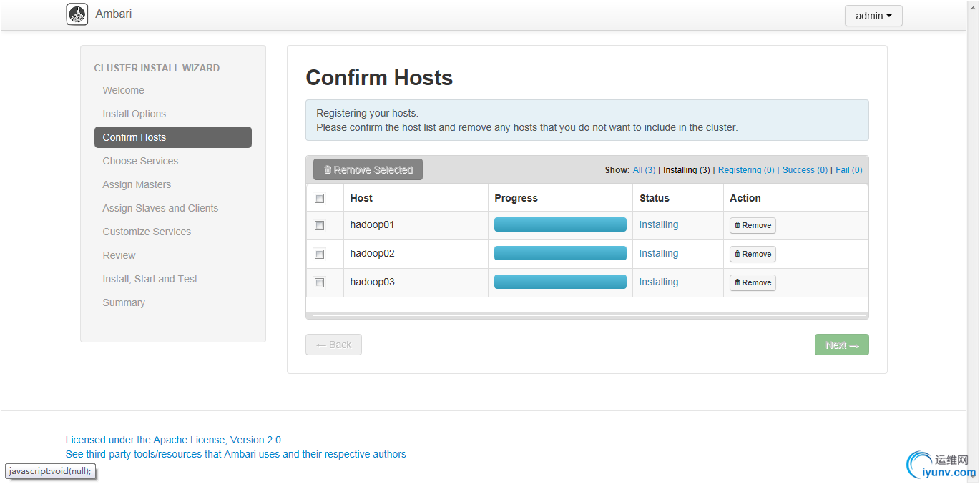Viewport: 980px width, 484px height.
Task: Click the Installing status of hadoop01
Action: click(x=658, y=224)
